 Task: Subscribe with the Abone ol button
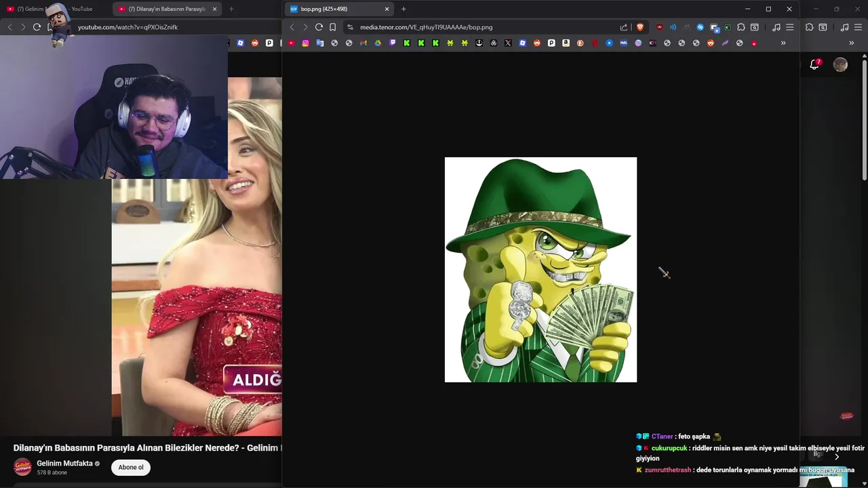pyautogui.click(x=131, y=467)
